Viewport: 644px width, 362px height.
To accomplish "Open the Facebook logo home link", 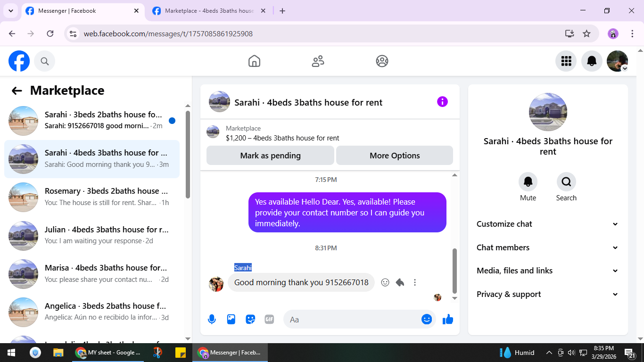I will [x=19, y=61].
